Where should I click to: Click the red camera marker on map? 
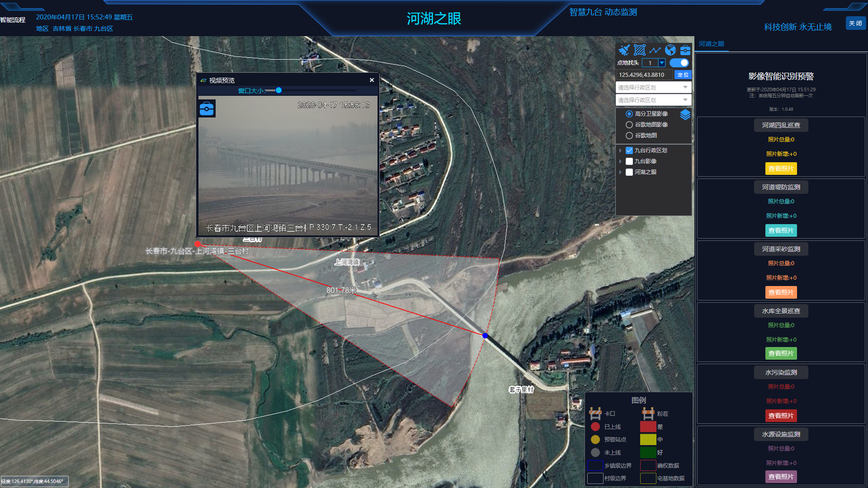pos(198,244)
